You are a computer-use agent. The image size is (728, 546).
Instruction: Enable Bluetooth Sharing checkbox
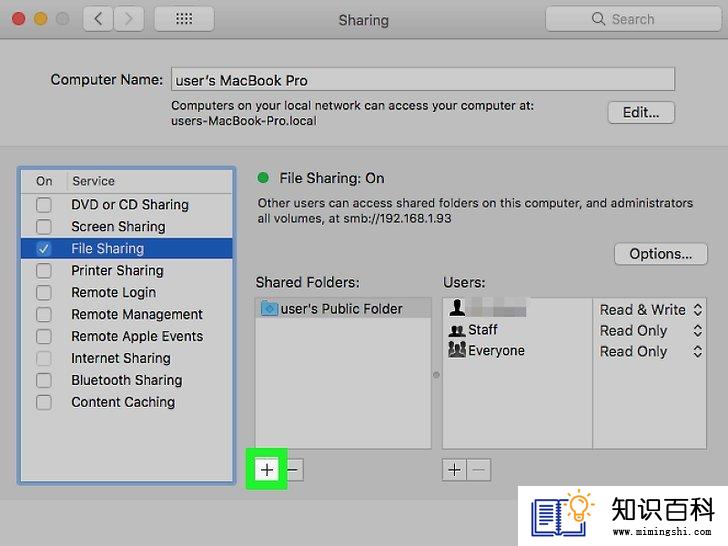(x=44, y=380)
